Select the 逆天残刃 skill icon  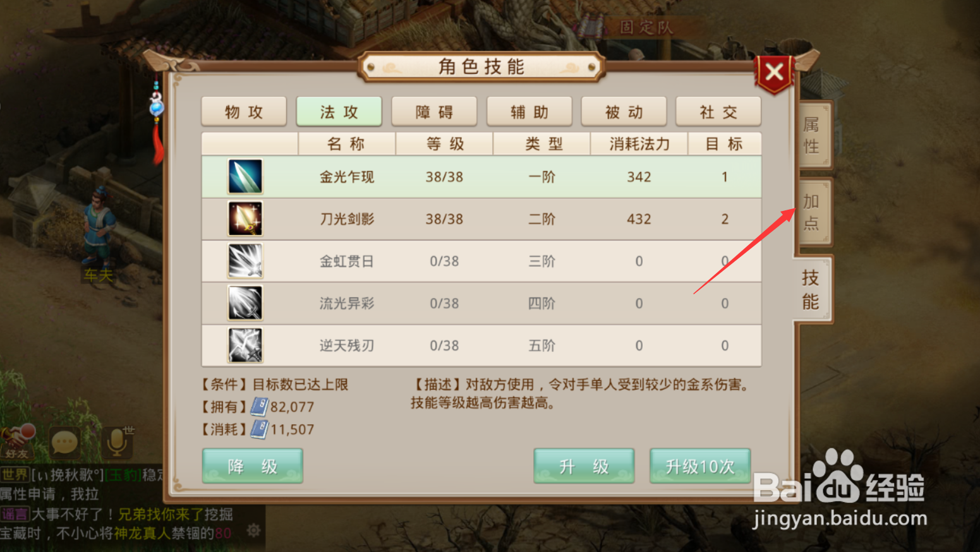[245, 345]
